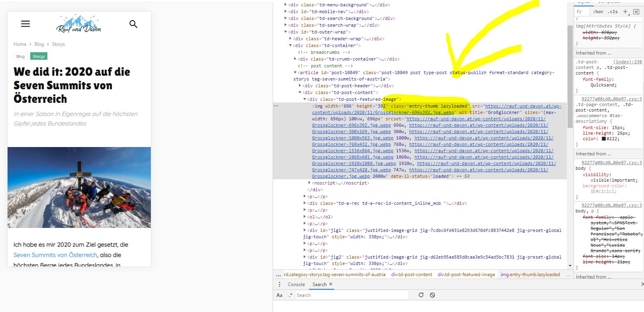644x312 pixels.
Task: Click the Search text input in the drawer
Action: (x=352, y=295)
